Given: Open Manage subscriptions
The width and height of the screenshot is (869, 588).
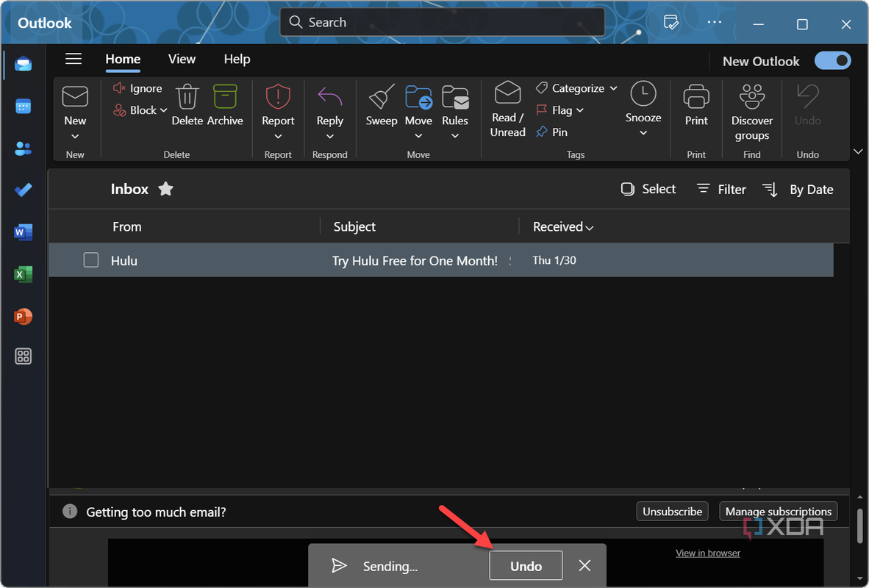Looking at the screenshot, I should 778,512.
